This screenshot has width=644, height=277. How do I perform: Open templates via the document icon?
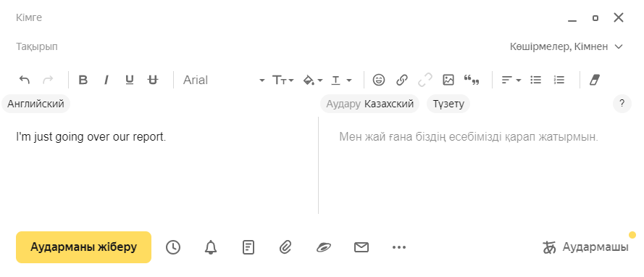[x=248, y=247]
